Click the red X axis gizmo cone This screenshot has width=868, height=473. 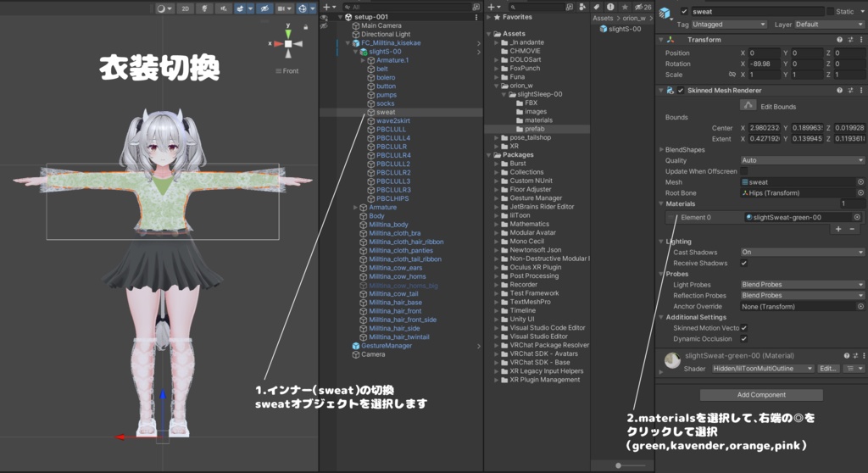278,44
